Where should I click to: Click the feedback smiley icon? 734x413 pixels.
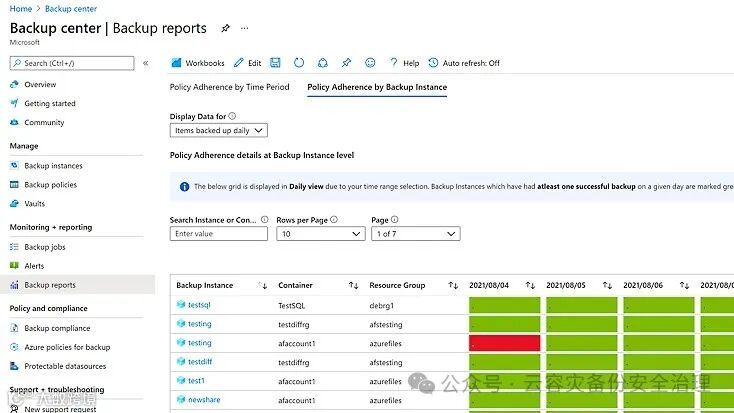coord(370,63)
